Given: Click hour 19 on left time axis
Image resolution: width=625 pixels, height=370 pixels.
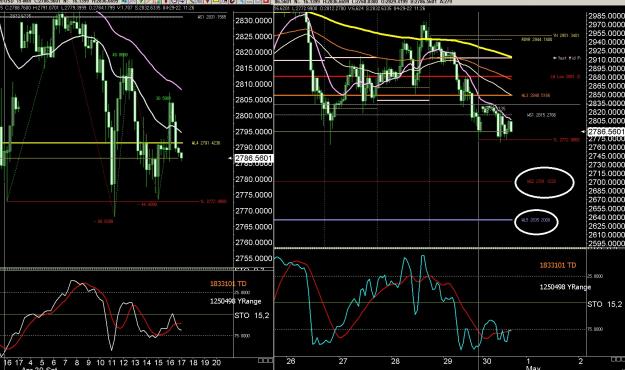Looking at the screenshot, I should (x=205, y=362).
